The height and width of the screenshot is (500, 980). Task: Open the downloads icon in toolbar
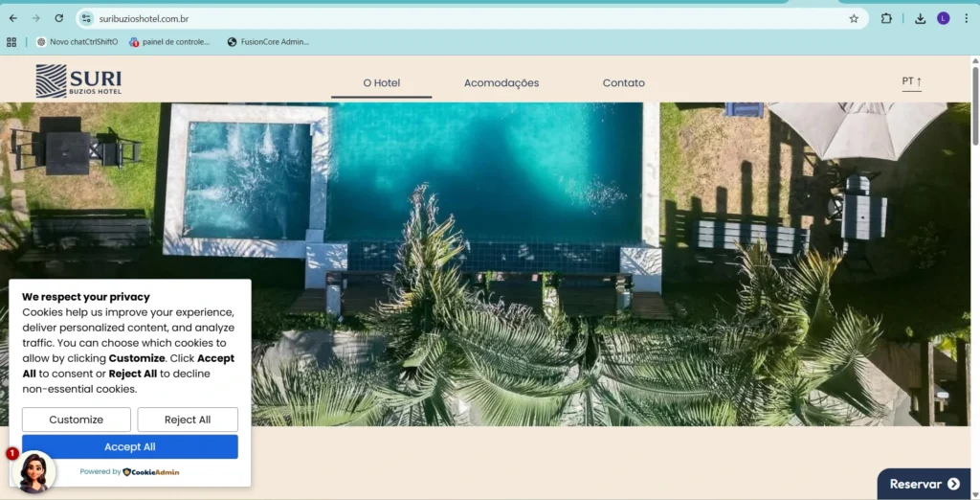pyautogui.click(x=920, y=18)
